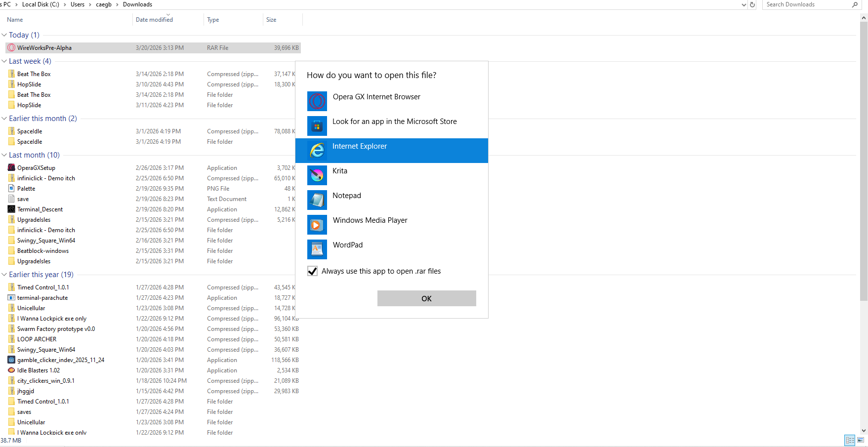Click Downloads in the address path
Screen dimensions: 868x447
(x=137, y=4)
